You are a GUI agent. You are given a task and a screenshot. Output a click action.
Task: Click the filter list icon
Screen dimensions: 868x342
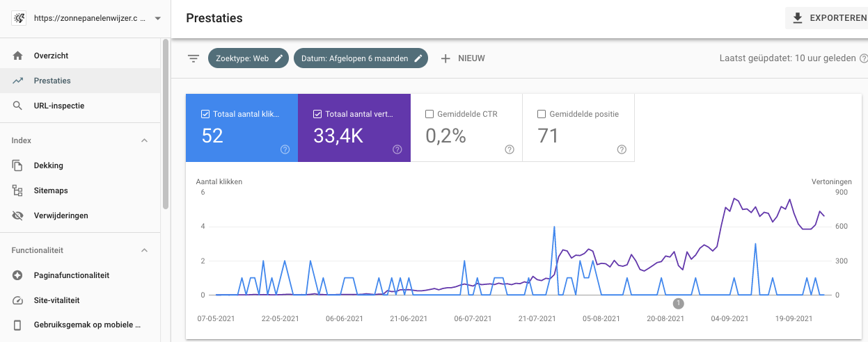[194, 58]
